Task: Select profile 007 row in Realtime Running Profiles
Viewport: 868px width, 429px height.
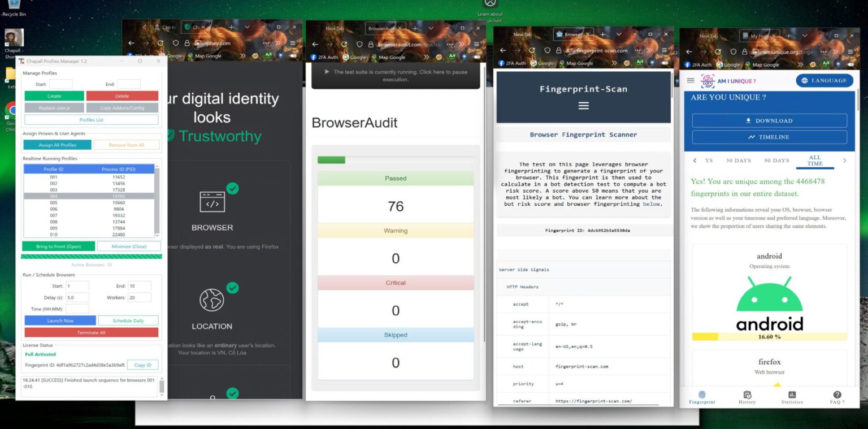Action: (89, 215)
